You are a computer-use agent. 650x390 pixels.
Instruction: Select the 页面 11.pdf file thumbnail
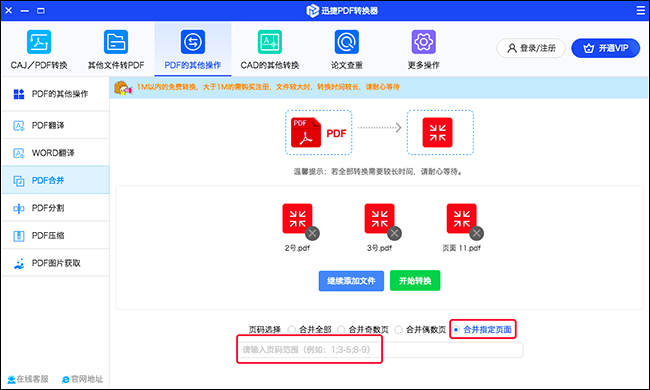tap(461, 218)
